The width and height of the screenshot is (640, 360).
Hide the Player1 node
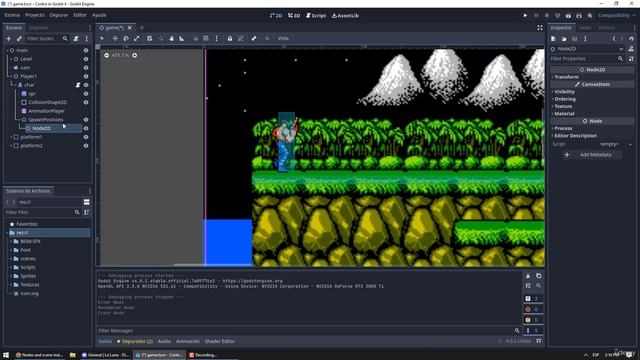click(86, 76)
